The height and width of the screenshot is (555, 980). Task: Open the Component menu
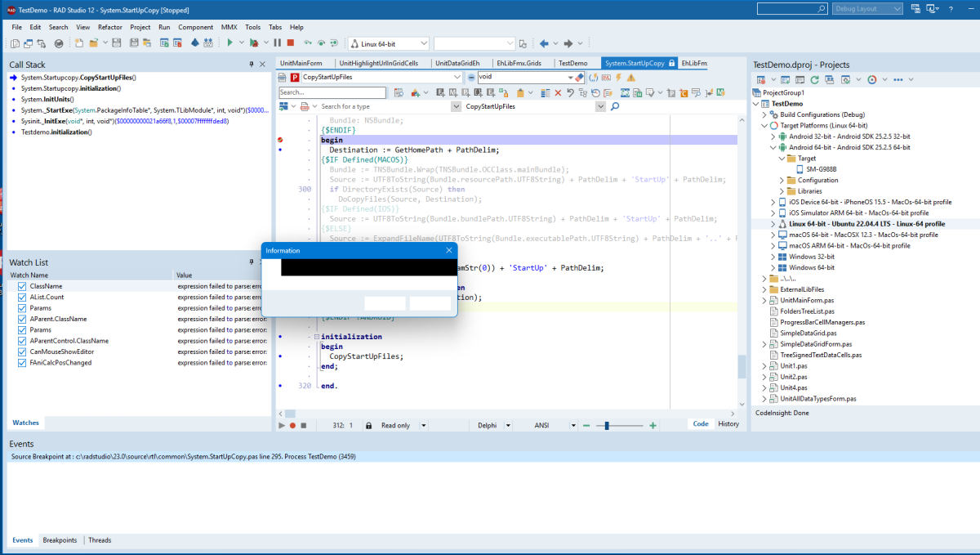tap(195, 27)
